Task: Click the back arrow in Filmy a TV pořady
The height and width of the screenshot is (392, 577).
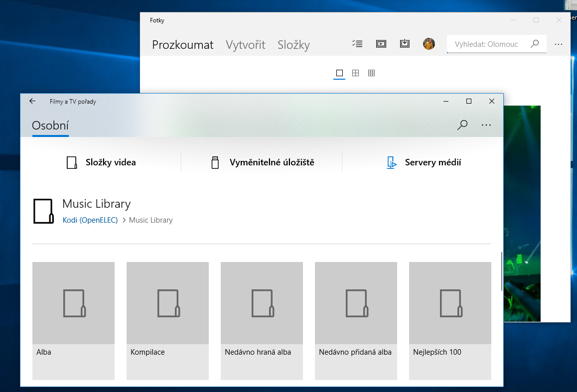Action: tap(32, 101)
